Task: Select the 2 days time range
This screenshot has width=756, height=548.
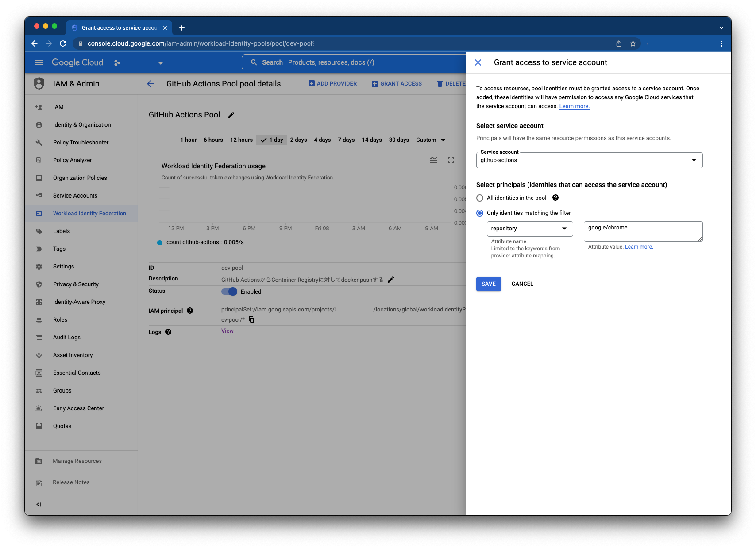Action: tap(298, 140)
